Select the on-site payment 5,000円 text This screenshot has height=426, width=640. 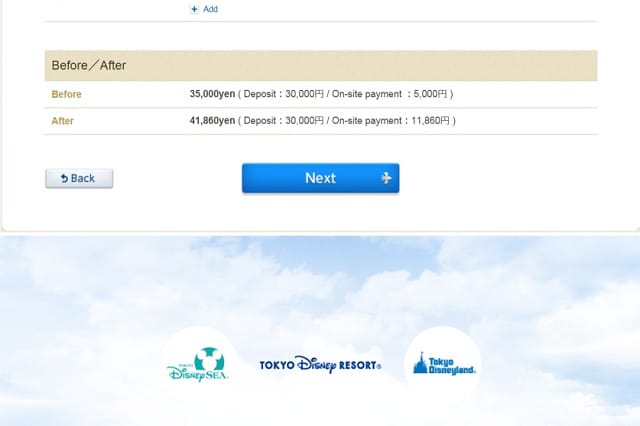click(389, 94)
